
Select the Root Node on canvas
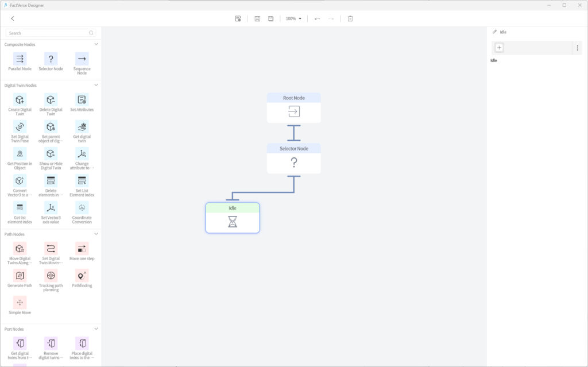tap(294, 108)
